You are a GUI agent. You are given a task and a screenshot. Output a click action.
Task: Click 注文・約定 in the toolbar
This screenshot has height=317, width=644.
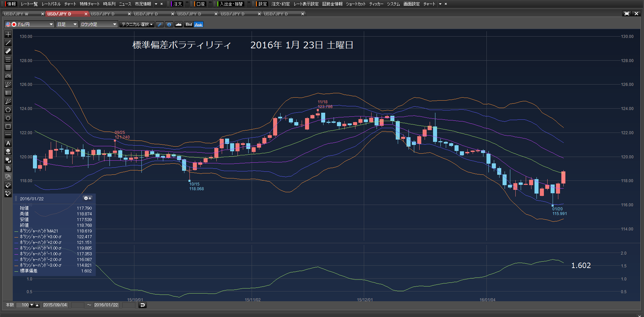pos(281,4)
